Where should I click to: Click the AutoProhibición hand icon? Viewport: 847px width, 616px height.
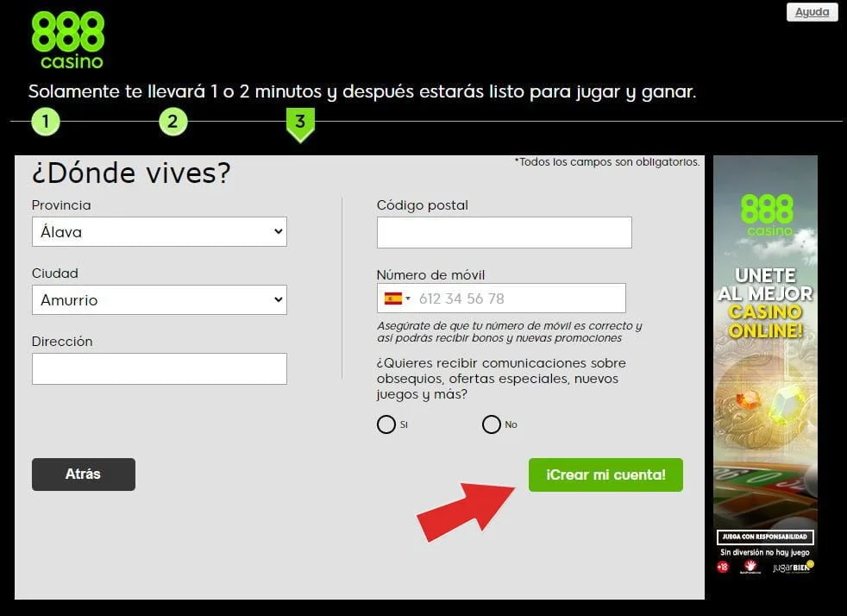(x=750, y=566)
